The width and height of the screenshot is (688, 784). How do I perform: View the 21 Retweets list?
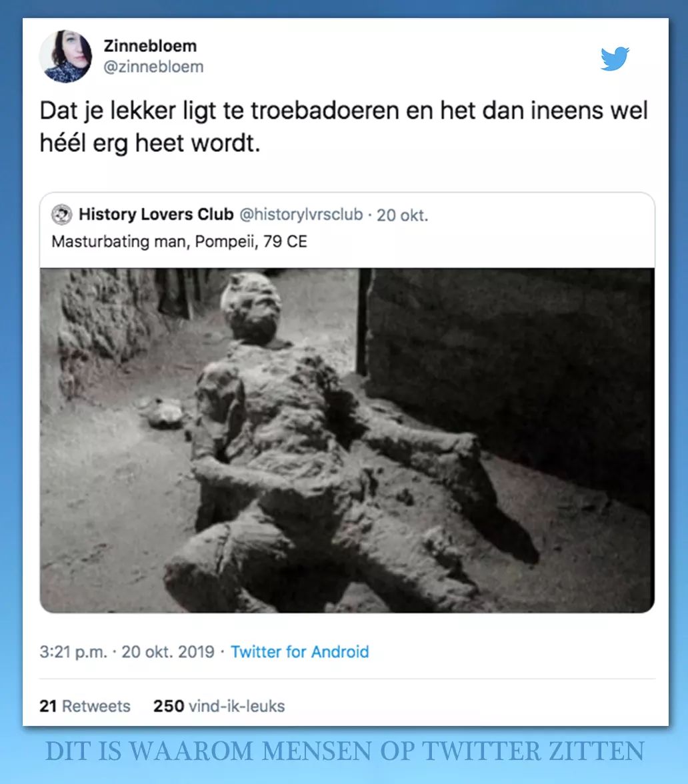point(85,706)
